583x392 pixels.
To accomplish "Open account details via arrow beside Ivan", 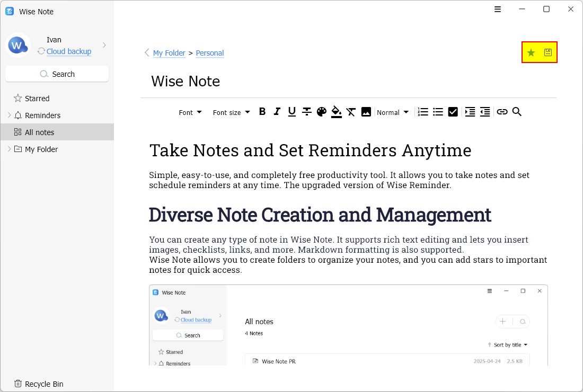I will (104, 45).
